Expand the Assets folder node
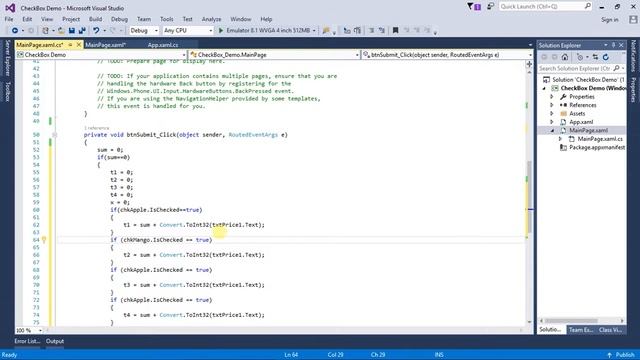 [552, 114]
